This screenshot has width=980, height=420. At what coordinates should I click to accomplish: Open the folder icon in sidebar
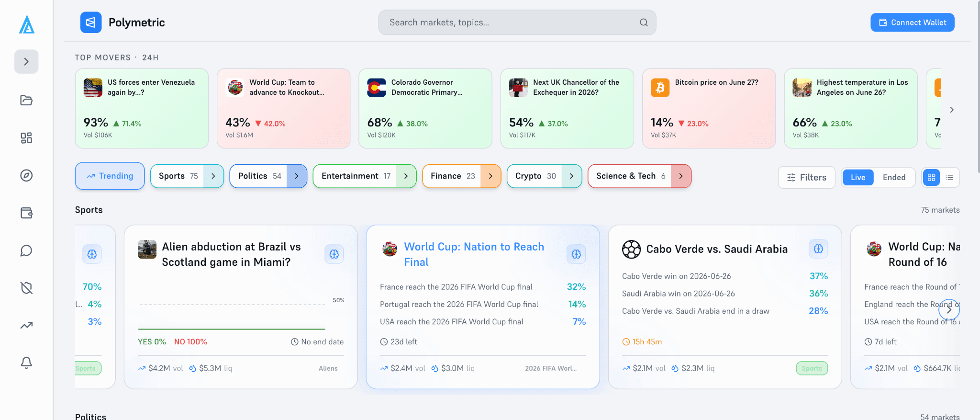(x=26, y=100)
